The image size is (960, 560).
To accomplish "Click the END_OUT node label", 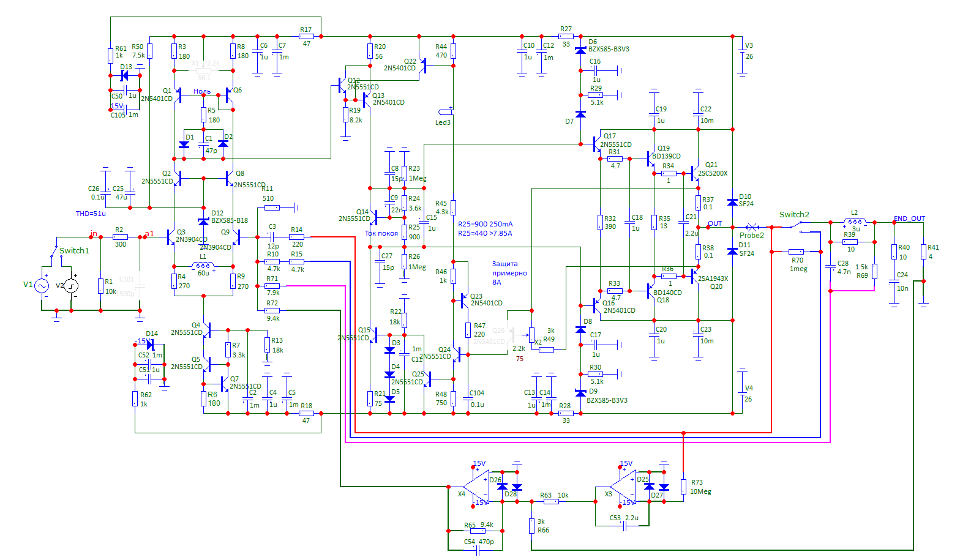I will pos(909,218).
